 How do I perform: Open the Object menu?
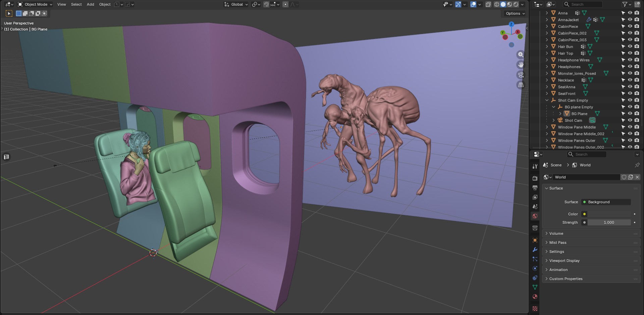[x=105, y=4]
